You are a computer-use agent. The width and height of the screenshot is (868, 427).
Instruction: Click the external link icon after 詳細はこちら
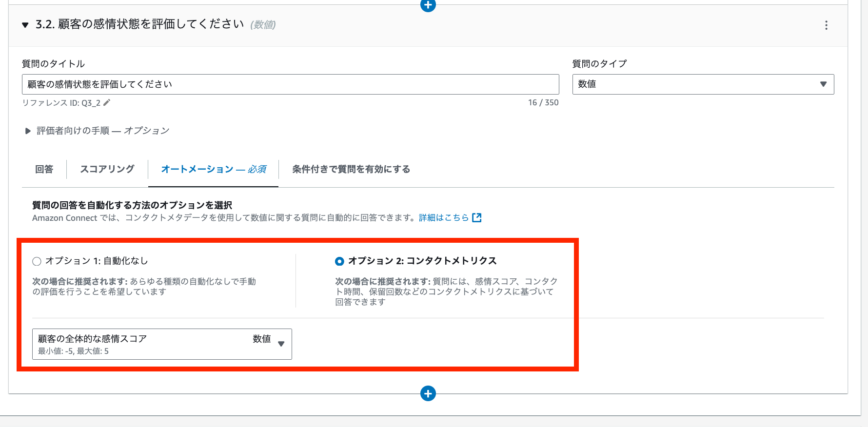(x=477, y=217)
